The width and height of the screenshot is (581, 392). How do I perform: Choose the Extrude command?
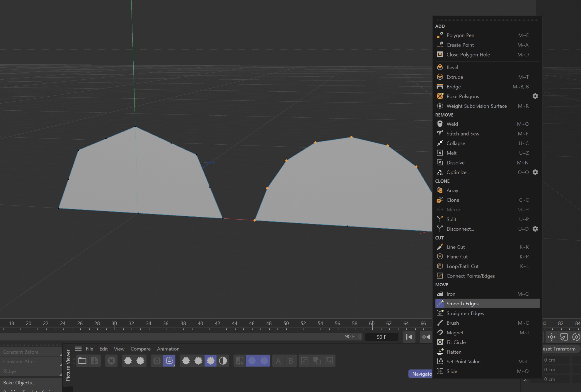point(487,77)
